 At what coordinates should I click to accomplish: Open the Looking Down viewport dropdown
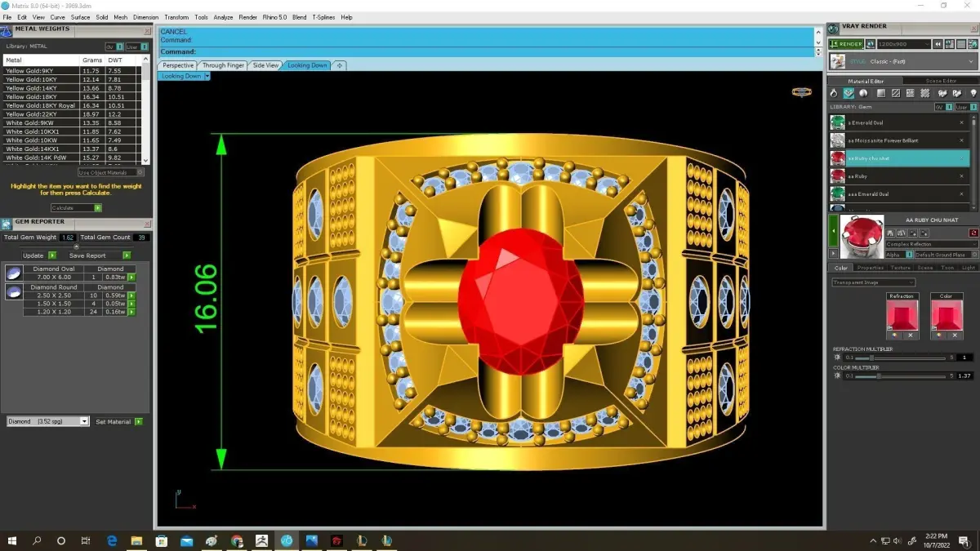[x=207, y=76]
